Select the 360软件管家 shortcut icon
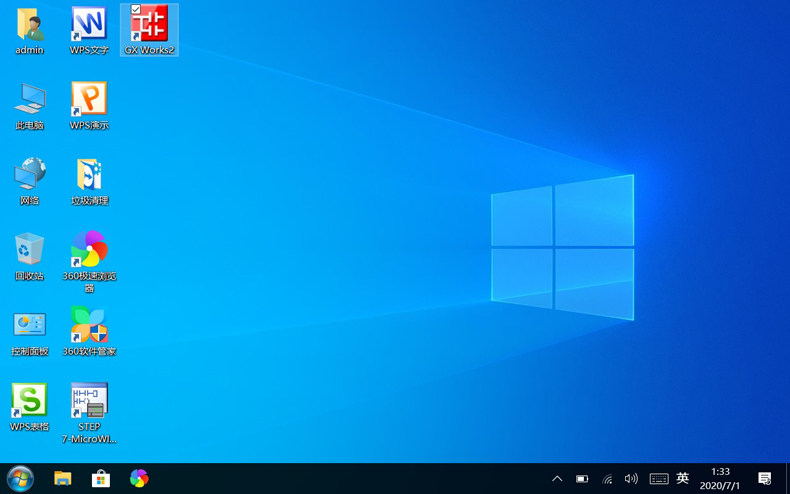Image resolution: width=790 pixels, height=494 pixels. [89, 324]
